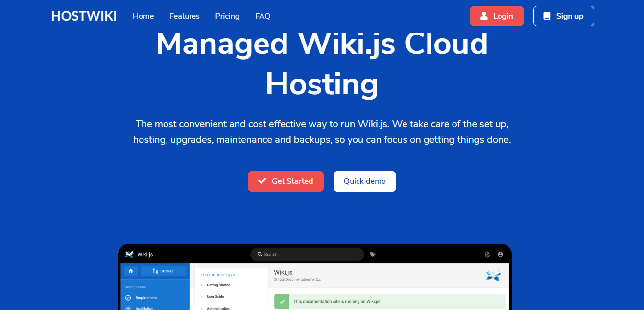Screen dimensions: 644x310
Task: Click the Requirements check-circle icon
Action: point(128,297)
